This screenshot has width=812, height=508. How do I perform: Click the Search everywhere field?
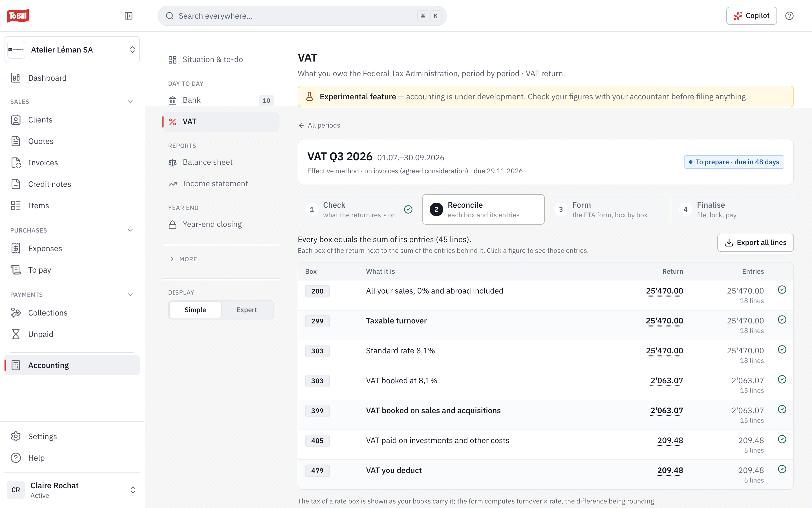(x=302, y=16)
